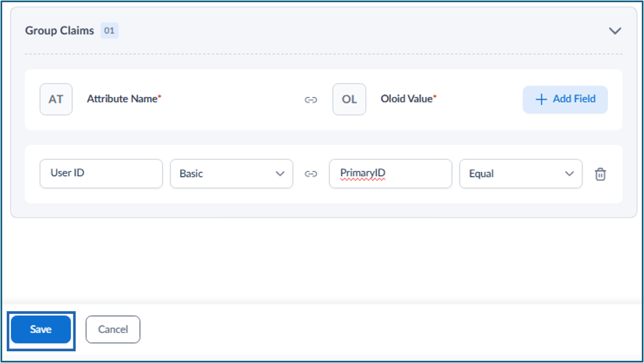Image resolution: width=644 pixels, height=363 pixels.
Task: Click the Add Field button
Action: tap(565, 100)
